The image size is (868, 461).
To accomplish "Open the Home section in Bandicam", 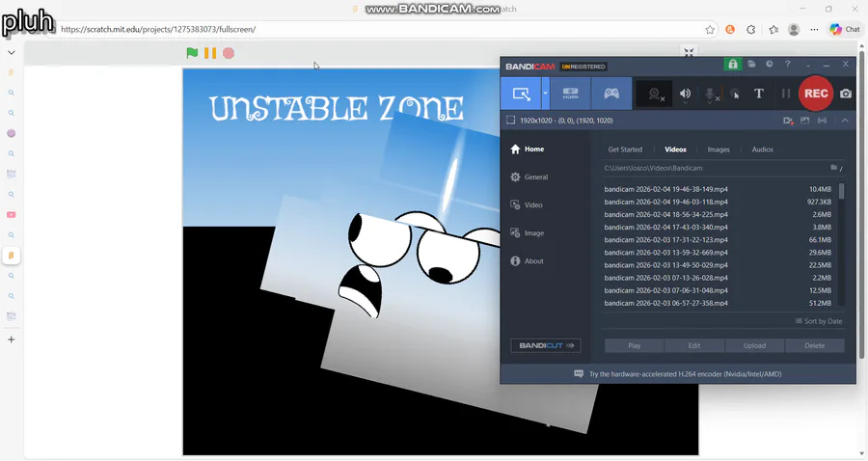I will [527, 149].
